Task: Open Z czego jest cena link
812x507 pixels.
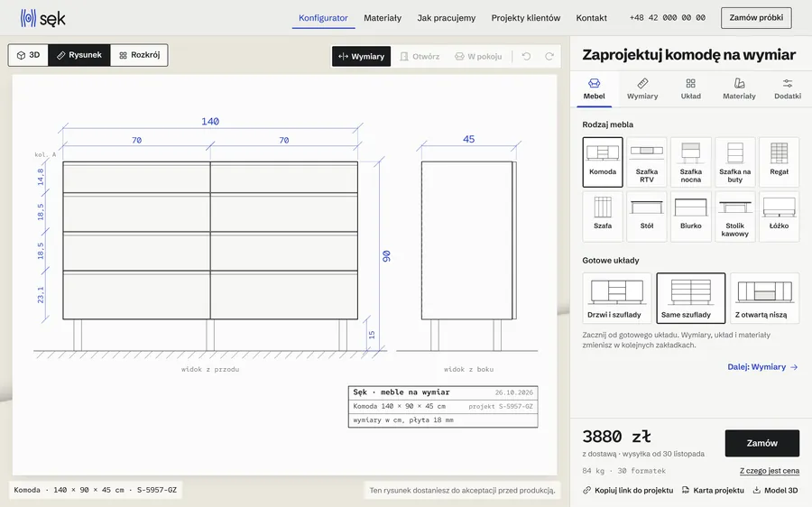Action: [x=769, y=471]
